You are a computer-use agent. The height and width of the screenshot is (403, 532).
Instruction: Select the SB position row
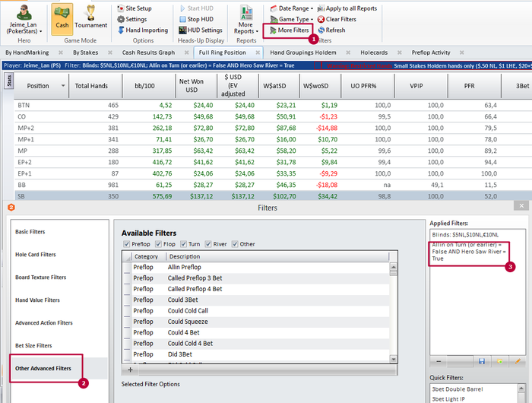click(273, 196)
